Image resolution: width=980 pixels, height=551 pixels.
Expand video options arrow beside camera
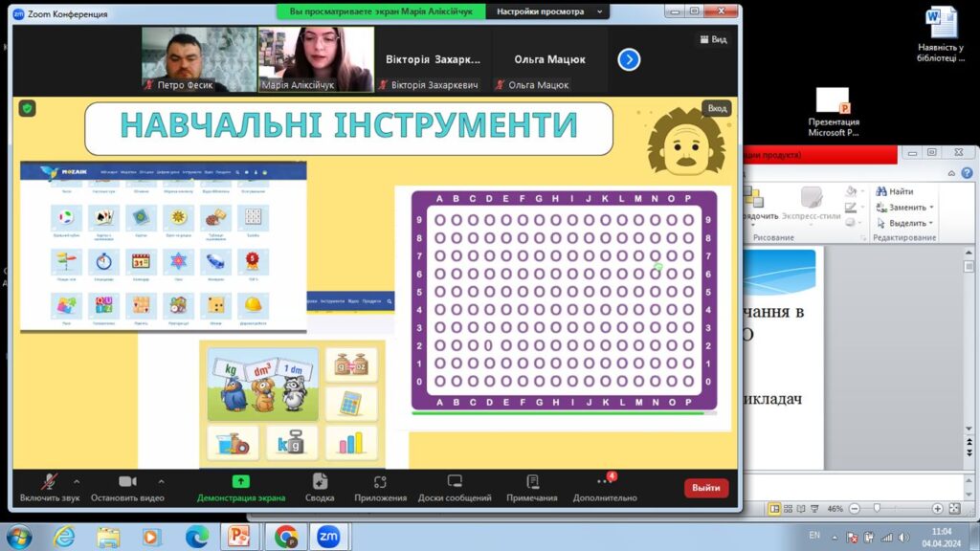point(161,481)
